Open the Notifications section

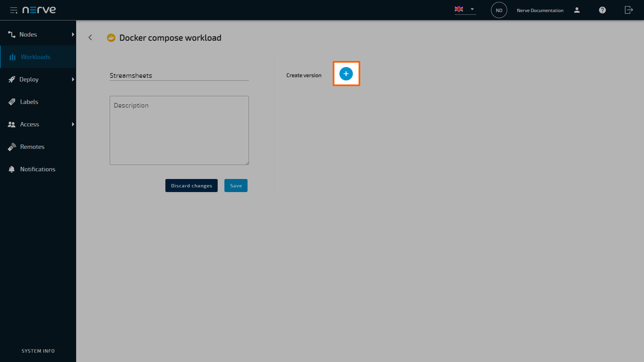click(38, 169)
